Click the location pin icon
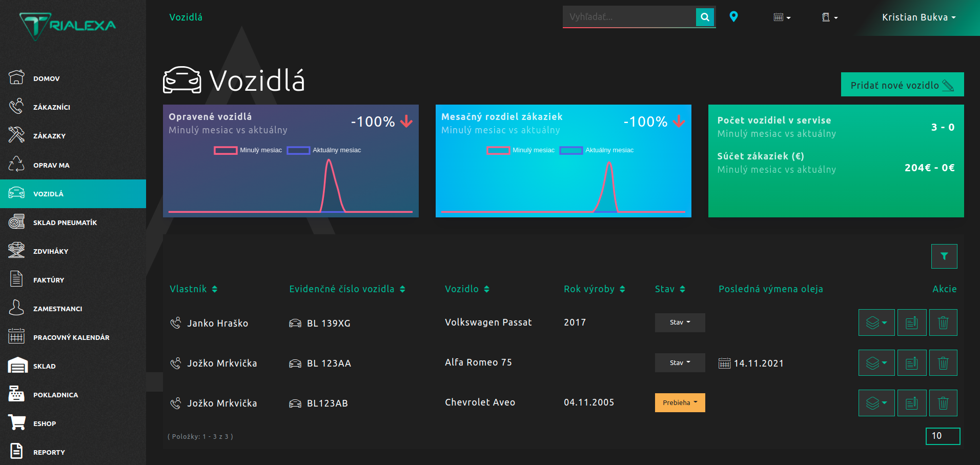Image resolution: width=980 pixels, height=465 pixels. (x=733, y=17)
